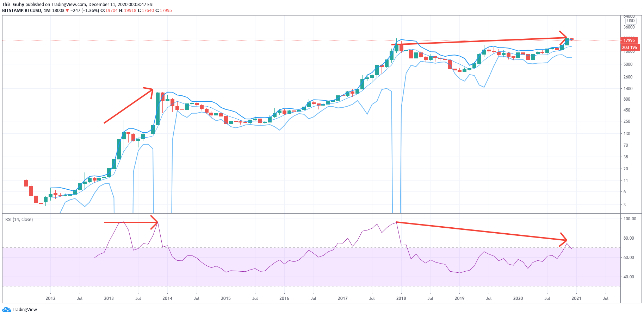Click the 2014 label on time axis
This screenshot has width=644, height=316.
click(x=167, y=298)
